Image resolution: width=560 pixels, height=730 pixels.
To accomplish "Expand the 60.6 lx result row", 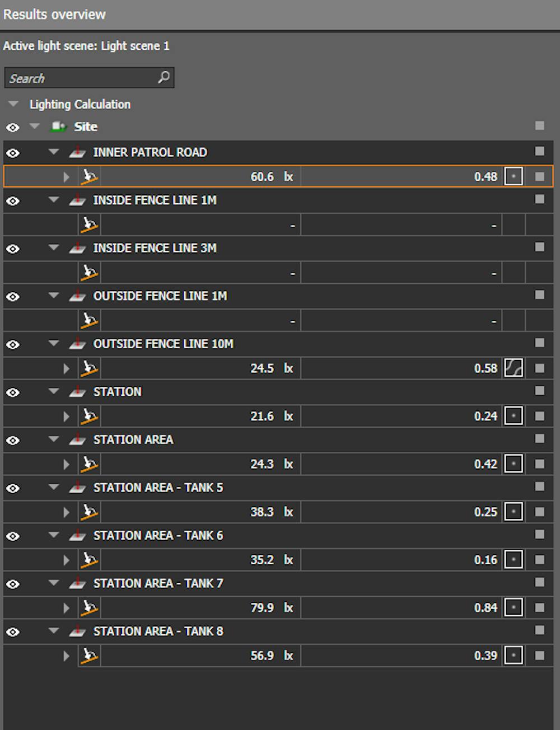I will pos(66,177).
